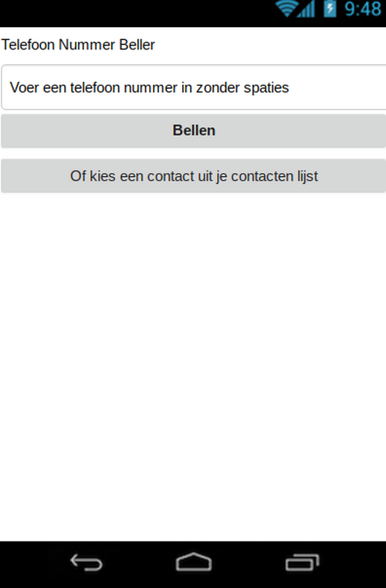Tap the Android back navigation icon
Viewport: 386px width, 588px height.
pyautogui.click(x=86, y=563)
